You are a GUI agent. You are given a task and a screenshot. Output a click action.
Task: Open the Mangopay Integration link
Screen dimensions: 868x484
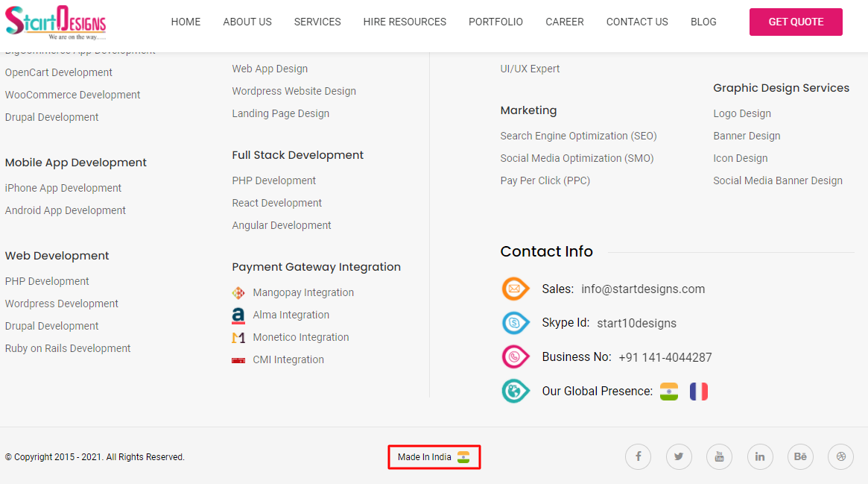[x=302, y=292]
